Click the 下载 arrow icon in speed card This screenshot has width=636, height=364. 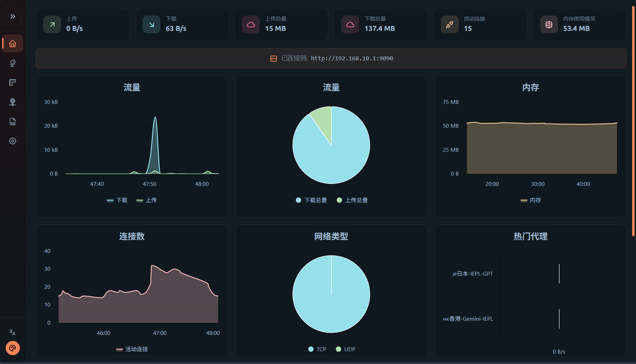click(x=151, y=25)
